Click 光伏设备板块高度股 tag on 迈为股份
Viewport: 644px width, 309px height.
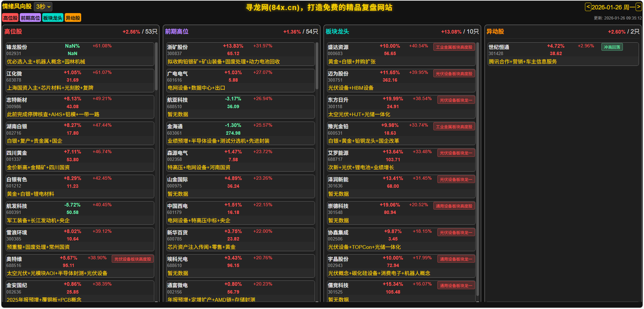click(454, 74)
